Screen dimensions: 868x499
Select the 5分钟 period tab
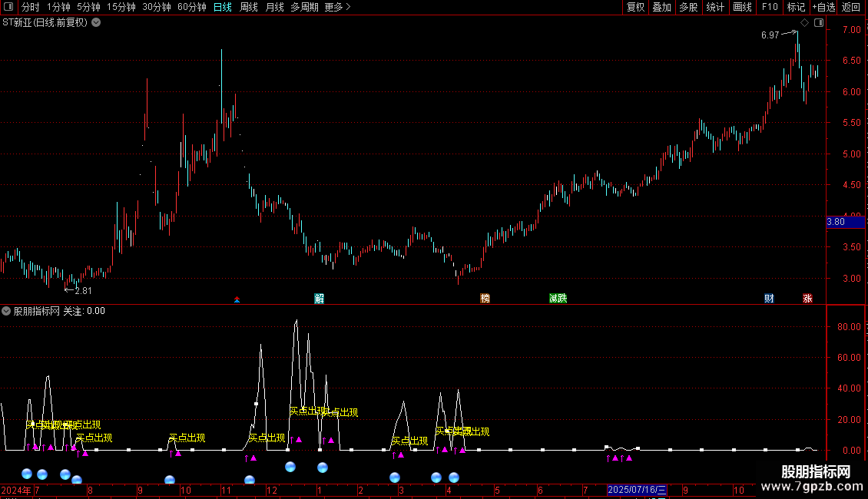tap(88, 7)
